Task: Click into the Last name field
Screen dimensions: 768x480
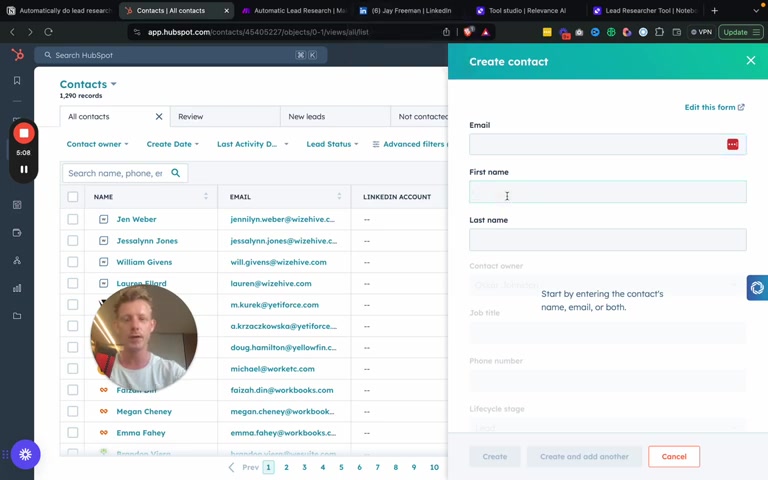Action: tap(607, 240)
